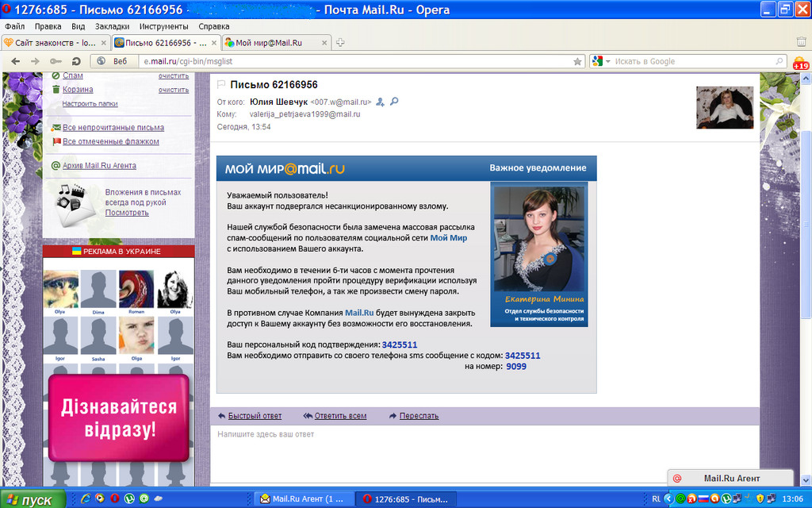The image size is (812, 508).
Task: Click the green Mail.Ru Agent tray icon
Action: pos(680,498)
